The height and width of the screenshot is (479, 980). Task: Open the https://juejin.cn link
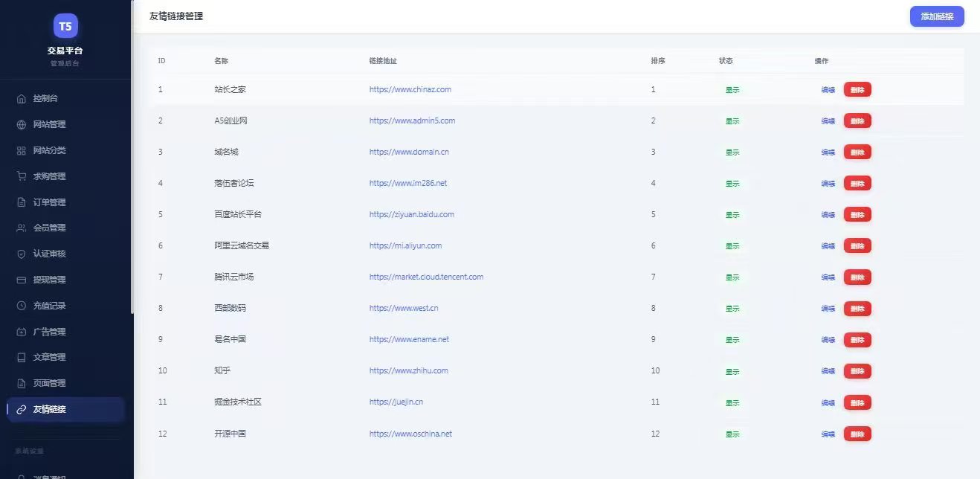396,402
